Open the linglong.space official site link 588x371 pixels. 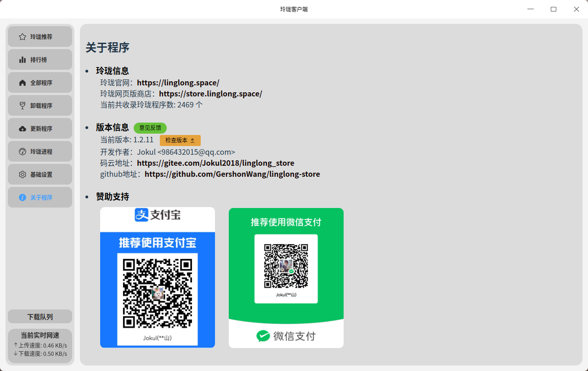click(x=178, y=83)
